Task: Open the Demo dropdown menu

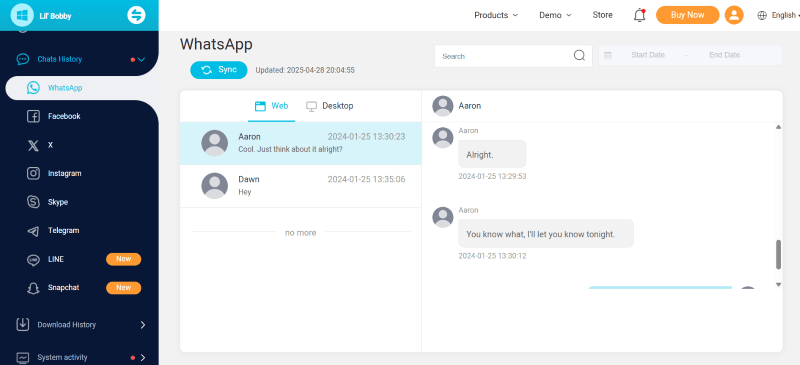Action: [x=555, y=15]
